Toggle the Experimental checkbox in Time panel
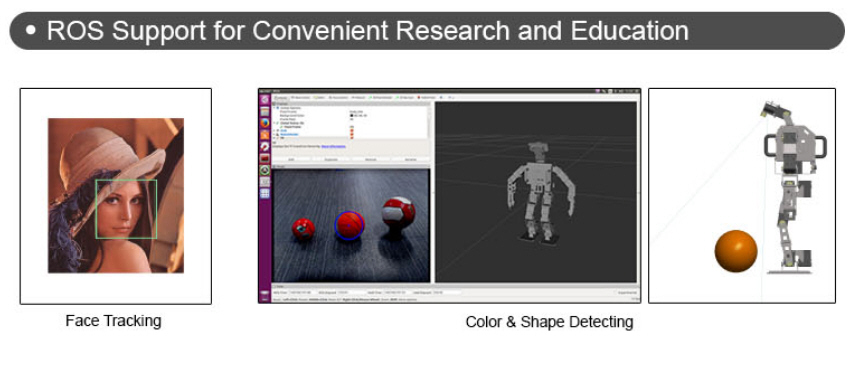 pos(614,292)
